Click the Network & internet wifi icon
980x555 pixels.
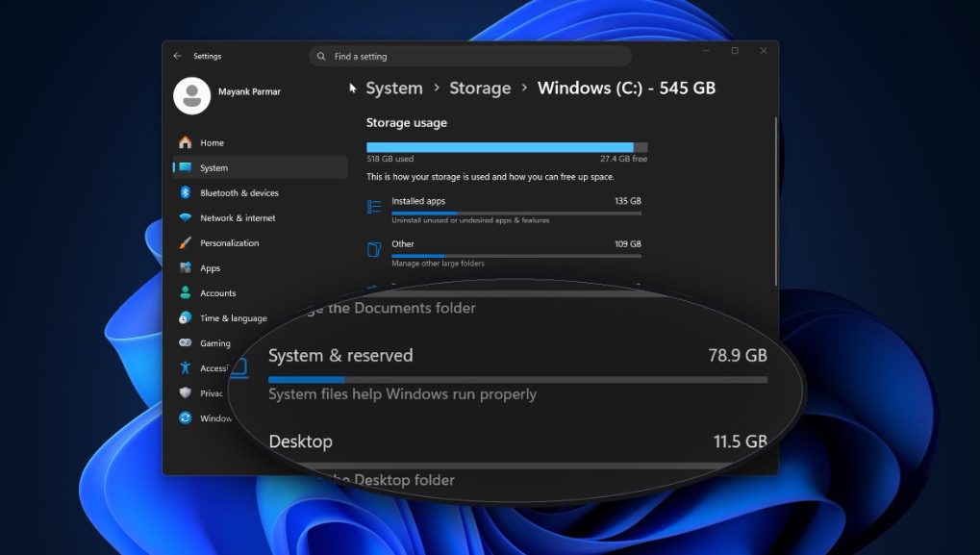185,217
